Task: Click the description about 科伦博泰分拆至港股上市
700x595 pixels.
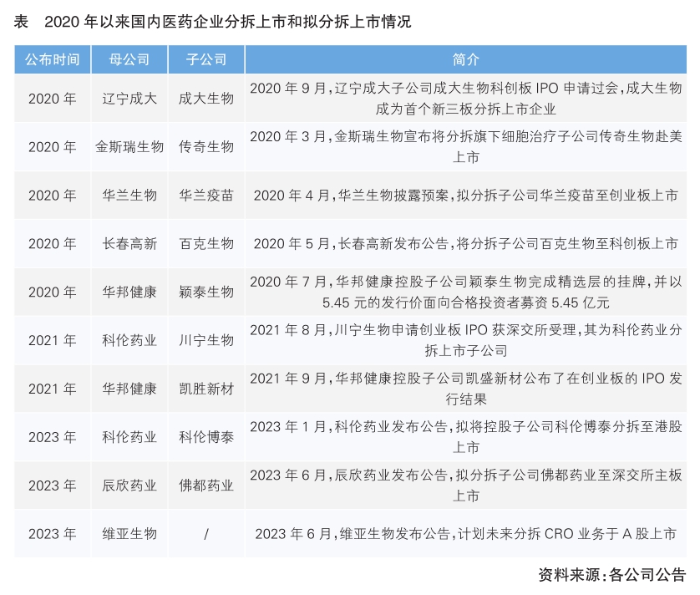Action: 465,437
